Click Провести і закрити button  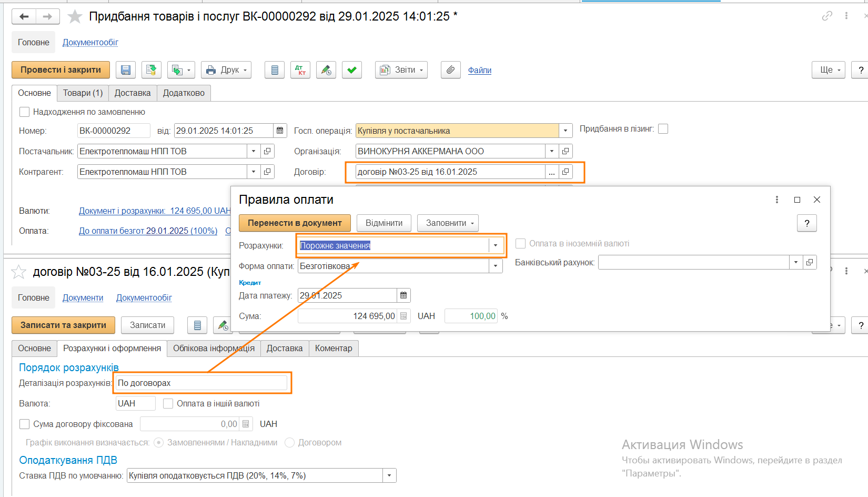(60, 69)
